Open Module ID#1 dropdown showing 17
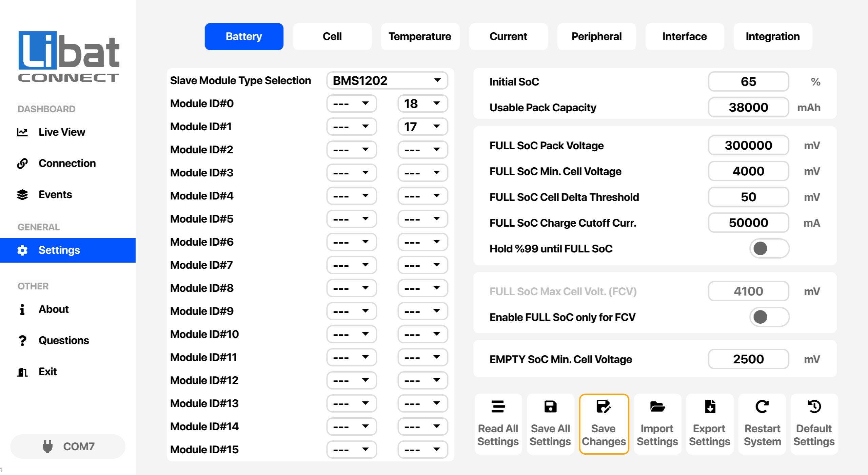 point(423,127)
